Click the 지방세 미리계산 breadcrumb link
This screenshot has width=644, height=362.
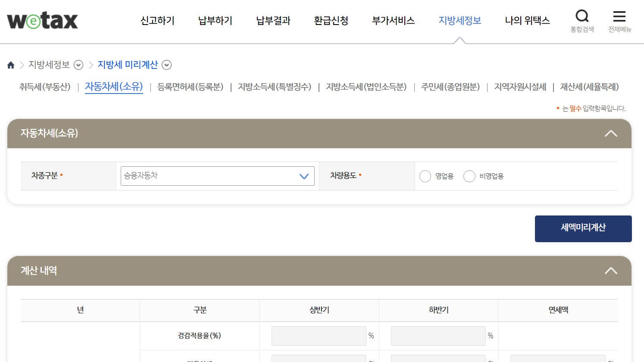pyautogui.click(x=128, y=65)
